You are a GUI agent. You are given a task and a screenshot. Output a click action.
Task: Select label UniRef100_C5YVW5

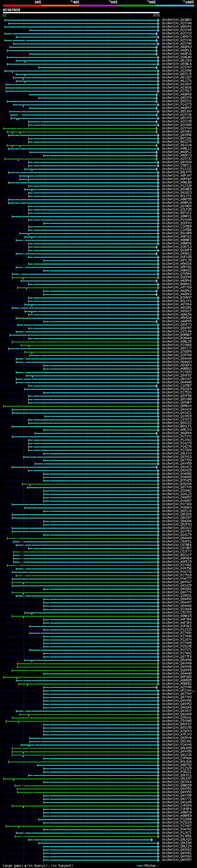pos(176,721)
